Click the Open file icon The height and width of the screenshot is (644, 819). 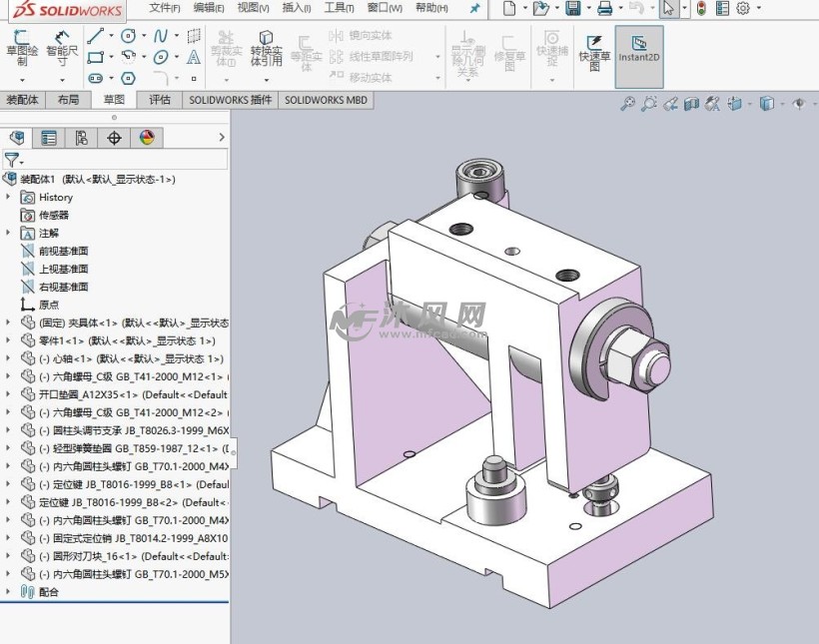click(x=540, y=8)
